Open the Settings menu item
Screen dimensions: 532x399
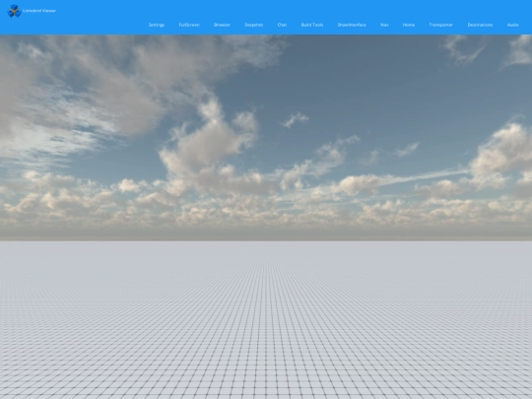pos(157,25)
